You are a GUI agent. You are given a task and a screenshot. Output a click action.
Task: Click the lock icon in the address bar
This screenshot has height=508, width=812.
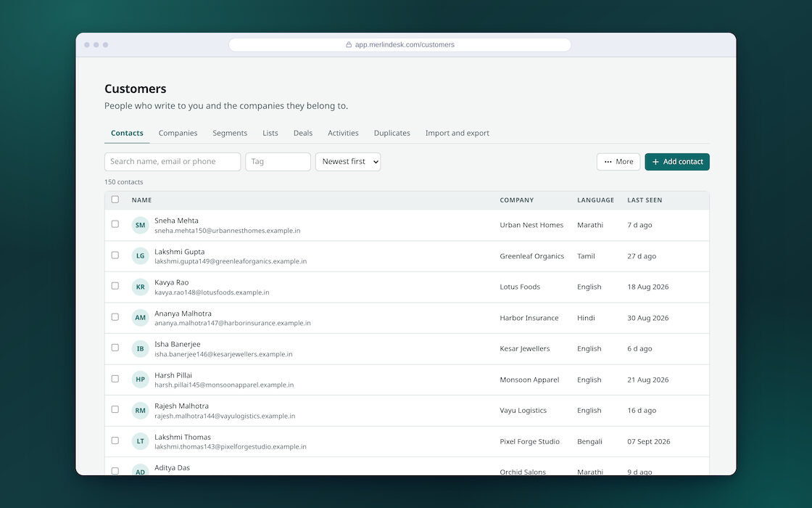coord(349,44)
